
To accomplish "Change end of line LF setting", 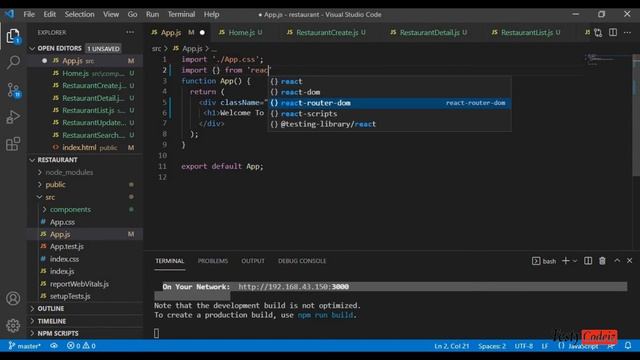I will (x=544, y=346).
